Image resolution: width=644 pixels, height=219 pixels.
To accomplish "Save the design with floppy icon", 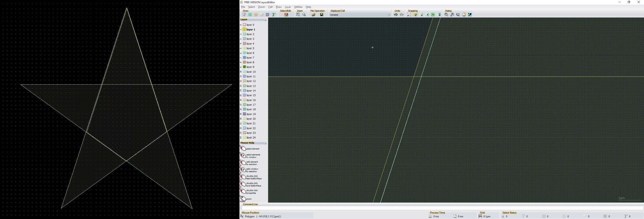I will (322, 15).
